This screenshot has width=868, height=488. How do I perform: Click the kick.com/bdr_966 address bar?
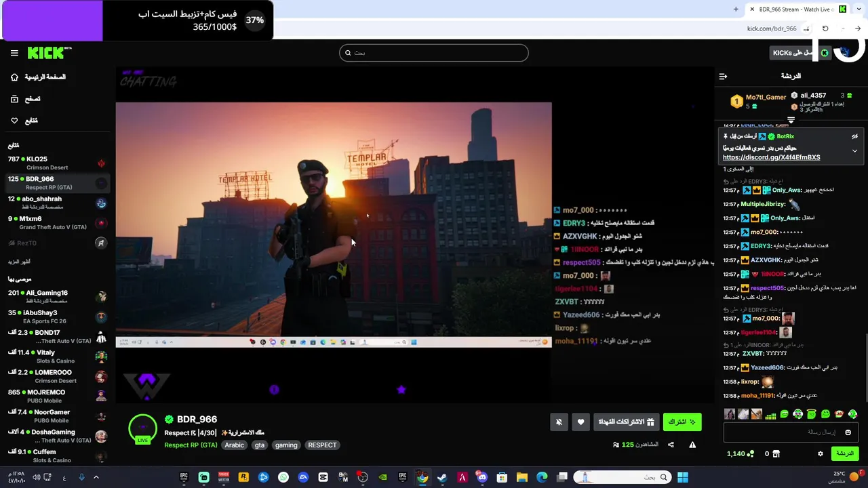click(771, 28)
